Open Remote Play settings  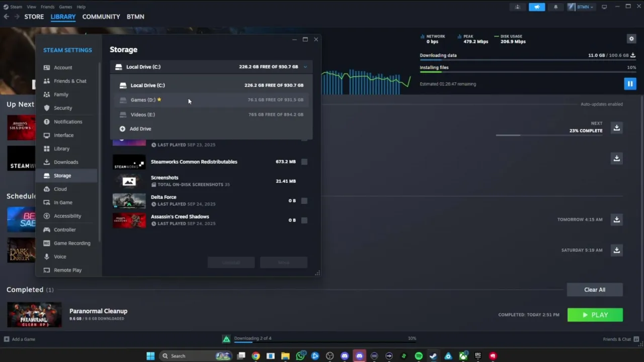click(x=67, y=270)
